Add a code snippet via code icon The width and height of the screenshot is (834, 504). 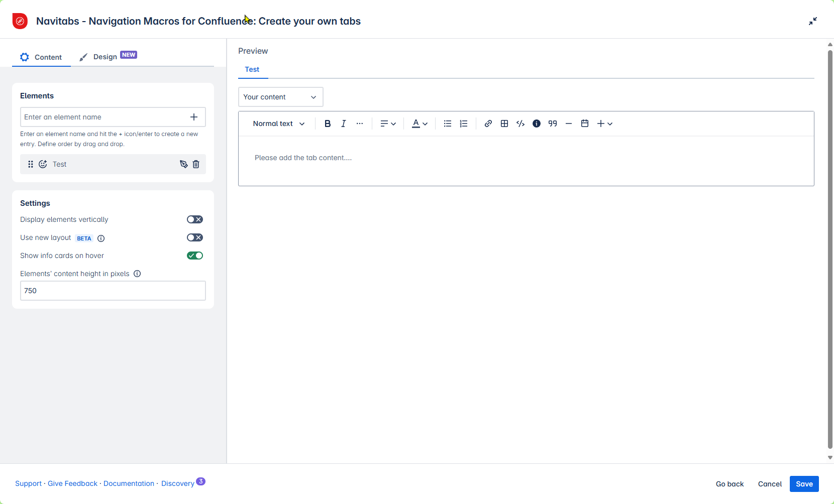coord(520,124)
